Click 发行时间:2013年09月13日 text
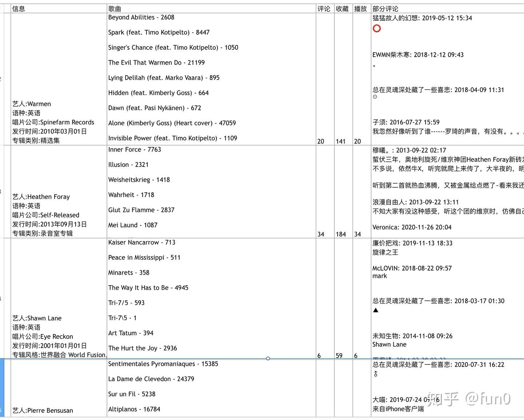Image resolution: width=524 pixels, height=420 pixels. [x=49, y=224]
